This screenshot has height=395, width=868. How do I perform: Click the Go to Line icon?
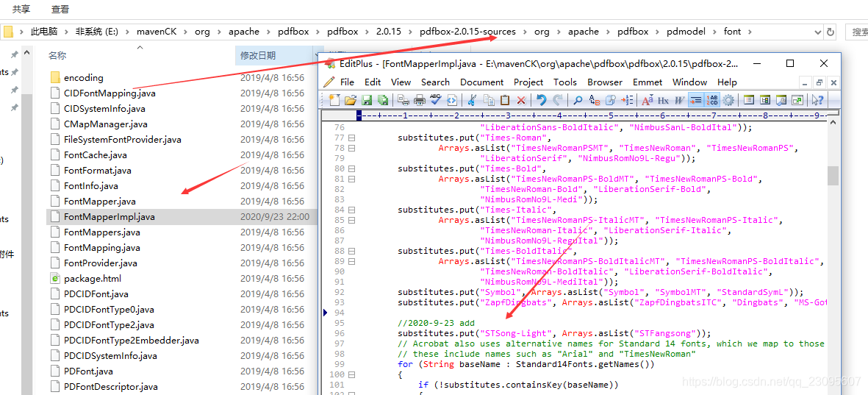coord(627,100)
